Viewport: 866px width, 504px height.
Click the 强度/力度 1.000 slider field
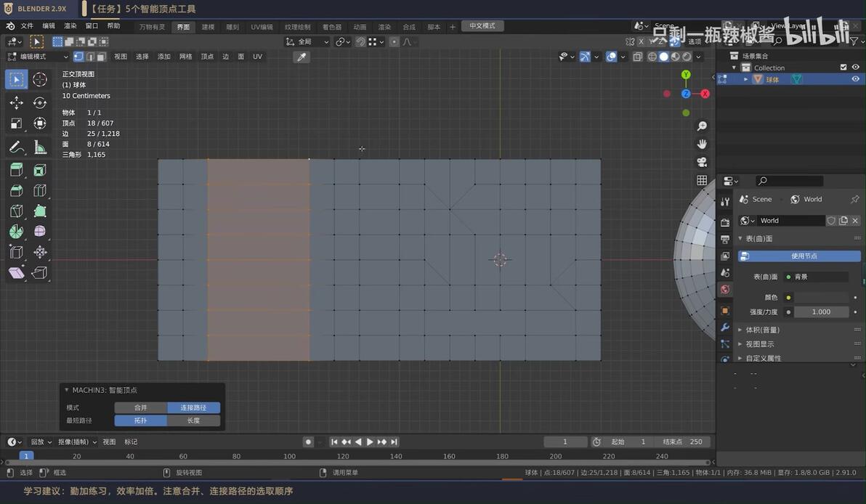click(821, 312)
